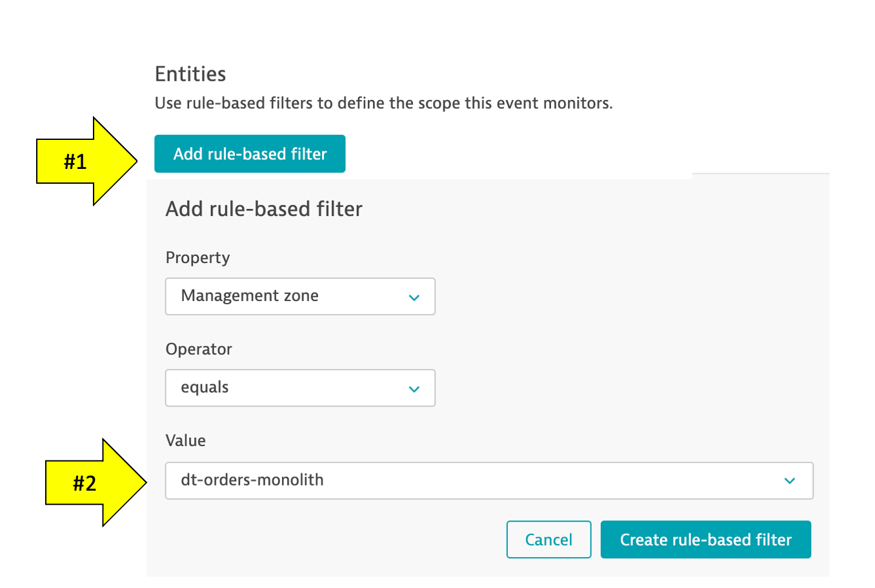Click Cancel to discard the filter
Image resolution: width=875 pixels, height=588 pixels.
(x=548, y=540)
